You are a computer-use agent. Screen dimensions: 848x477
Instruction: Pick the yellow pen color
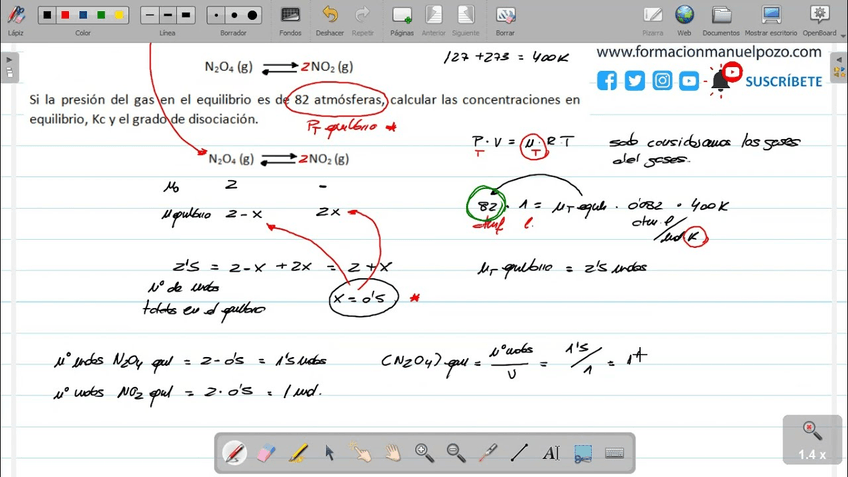click(120, 15)
